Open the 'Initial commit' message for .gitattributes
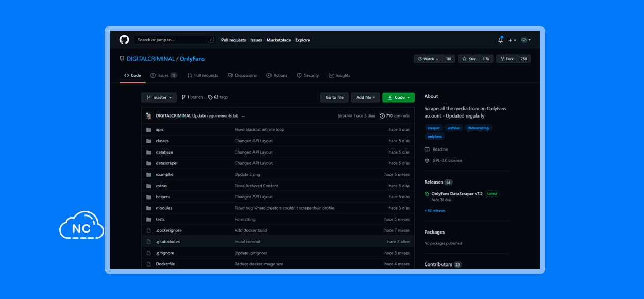 coord(247,242)
